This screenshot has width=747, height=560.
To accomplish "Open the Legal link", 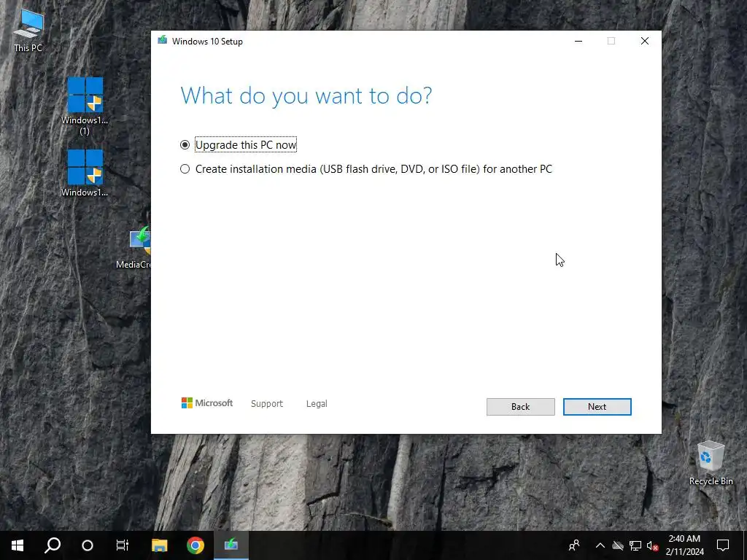I will (x=317, y=403).
